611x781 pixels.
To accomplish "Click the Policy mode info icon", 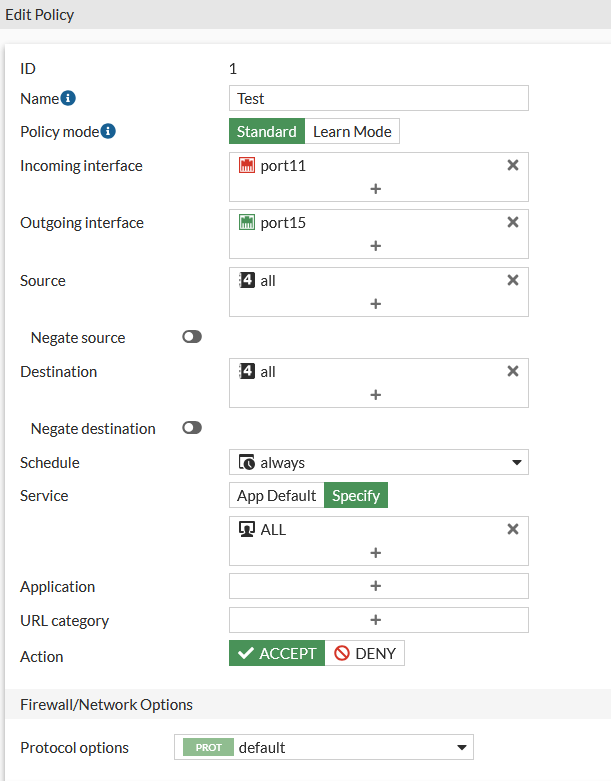I will [108, 131].
